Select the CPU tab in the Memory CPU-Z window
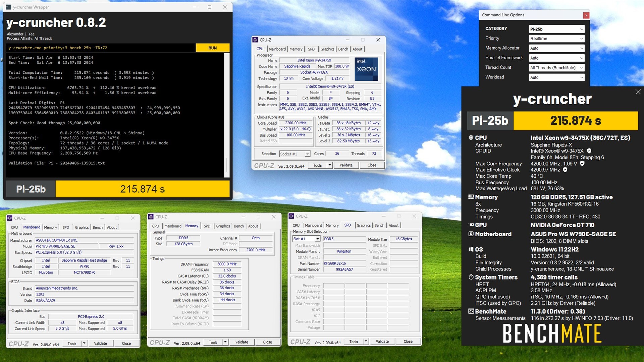 coord(156,226)
